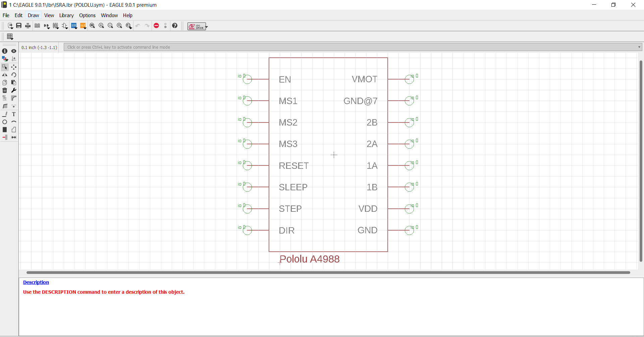Open the Draw menu
The image size is (644, 337).
click(33, 15)
